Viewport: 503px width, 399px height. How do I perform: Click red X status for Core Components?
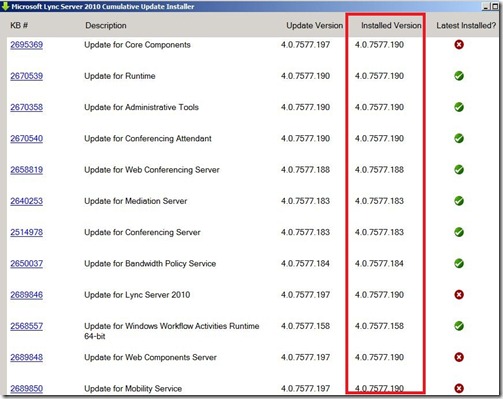(459, 45)
